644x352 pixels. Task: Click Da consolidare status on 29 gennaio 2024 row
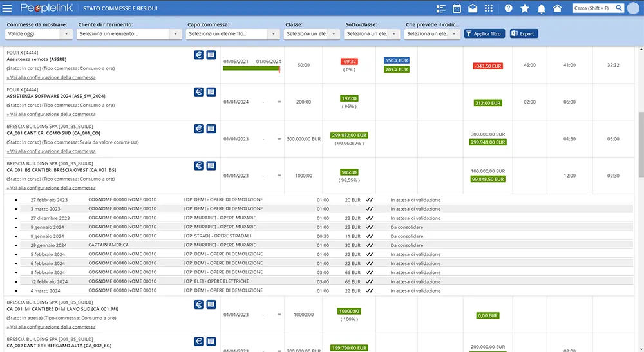pyautogui.click(x=406, y=245)
